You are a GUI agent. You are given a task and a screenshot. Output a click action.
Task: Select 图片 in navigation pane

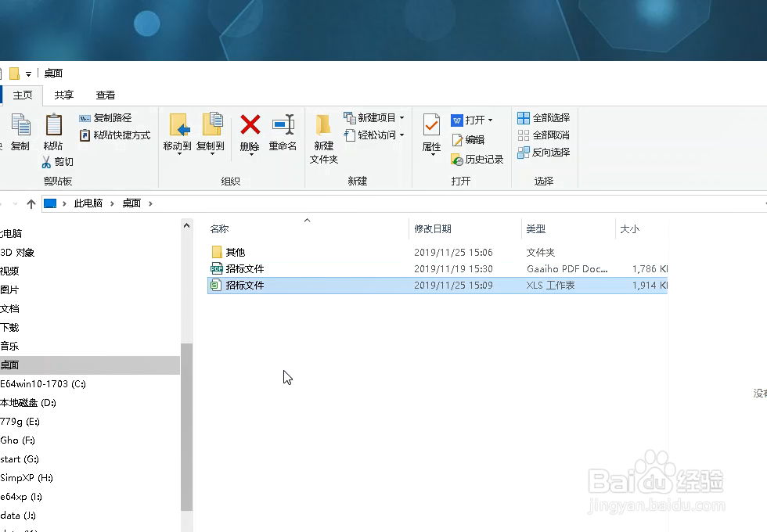click(x=9, y=290)
